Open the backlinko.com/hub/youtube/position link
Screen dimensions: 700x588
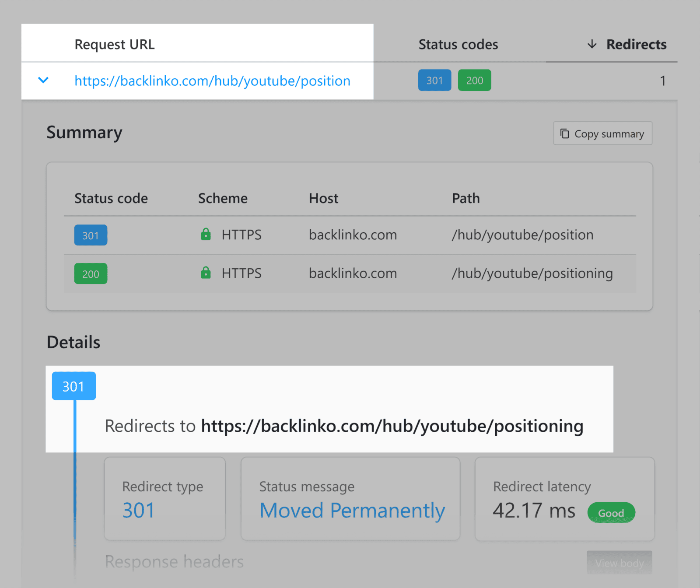(x=212, y=80)
